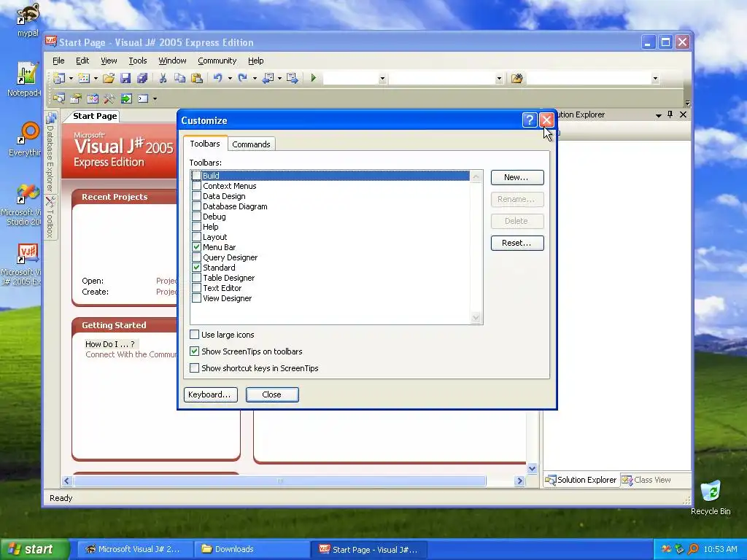
Task: Open the Redo history dropdown arrow
Action: pos(255,78)
